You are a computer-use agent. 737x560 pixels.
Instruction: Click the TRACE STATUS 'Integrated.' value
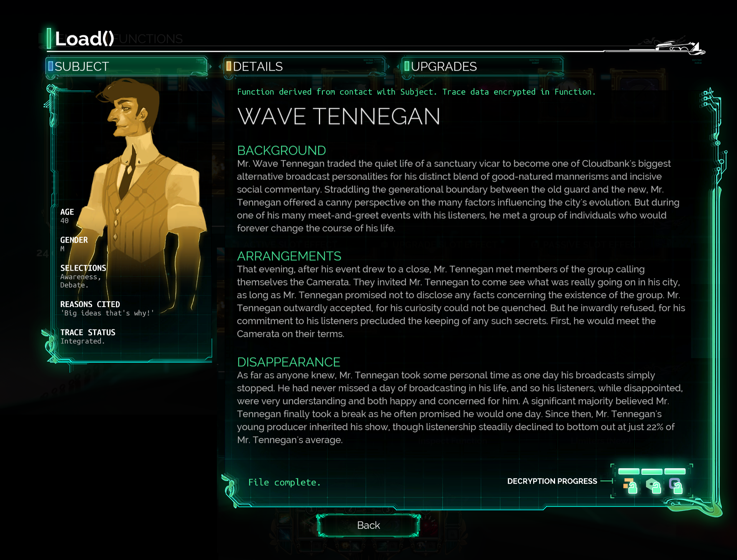pos(83,341)
